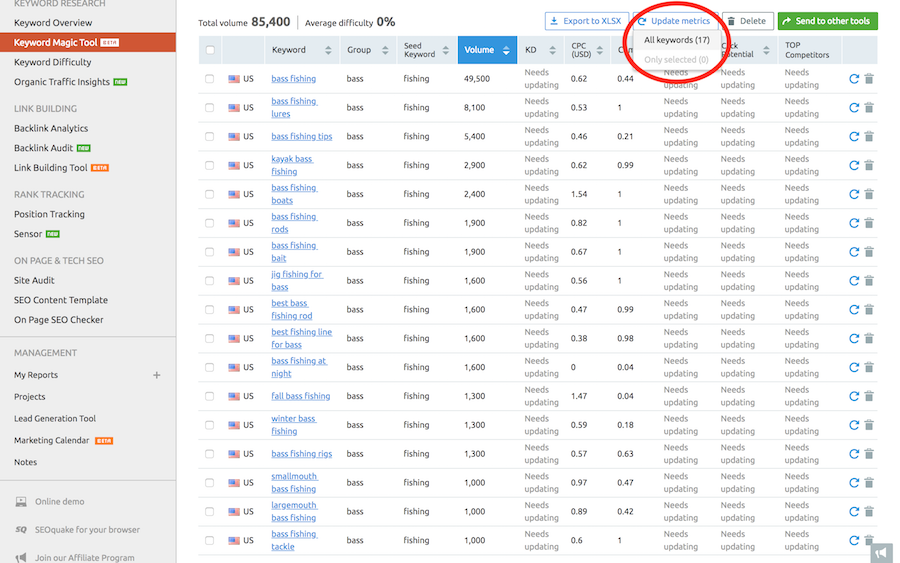Open Keyword Overview in sidebar
The width and height of the screenshot is (900, 563).
pos(53,23)
